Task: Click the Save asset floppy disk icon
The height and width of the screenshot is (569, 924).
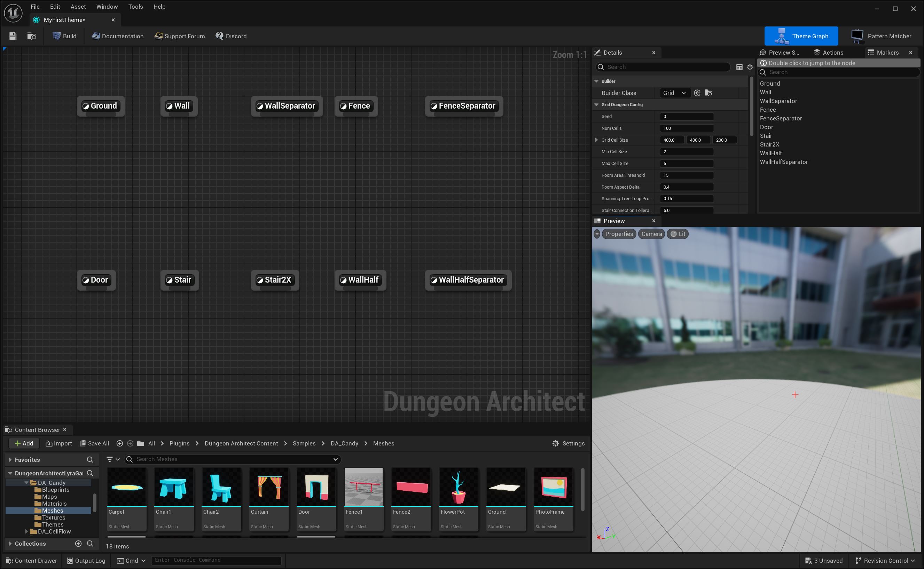Action: pyautogui.click(x=13, y=36)
